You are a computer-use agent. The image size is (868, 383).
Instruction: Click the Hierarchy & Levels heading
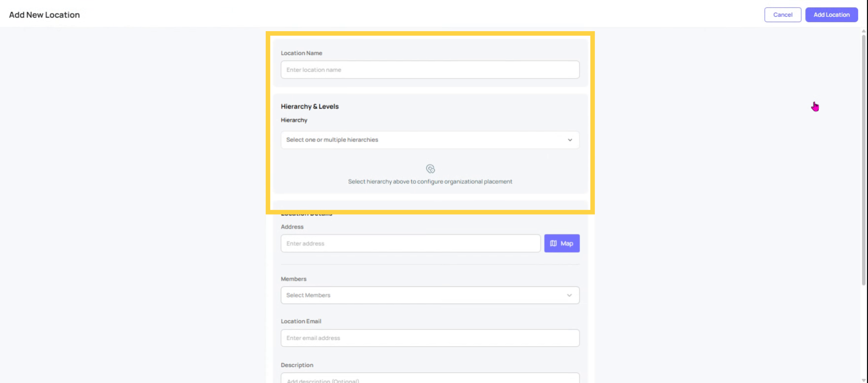click(310, 107)
